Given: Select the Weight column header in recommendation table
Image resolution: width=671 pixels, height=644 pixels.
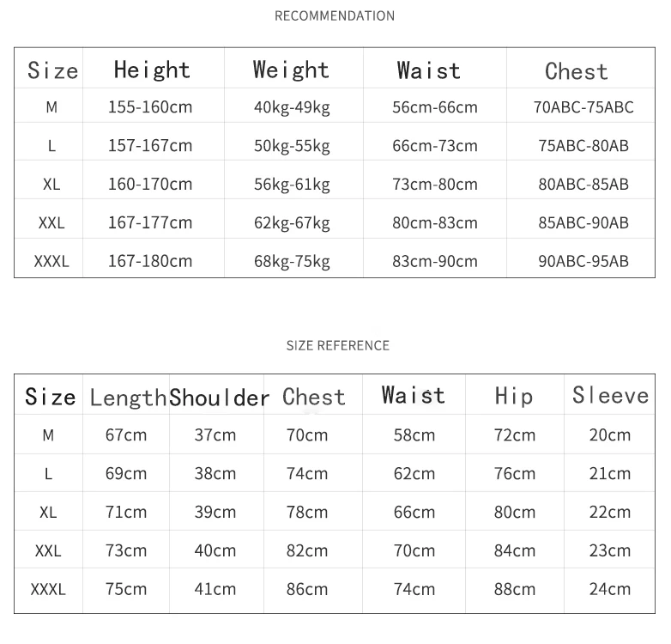Looking at the screenshot, I should coord(291,70).
